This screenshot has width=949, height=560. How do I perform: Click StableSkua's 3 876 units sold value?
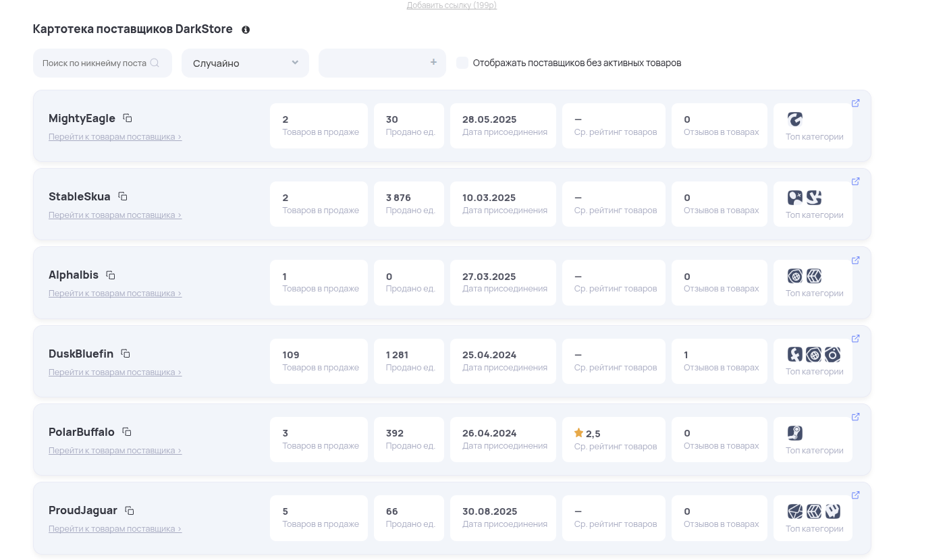398,198
